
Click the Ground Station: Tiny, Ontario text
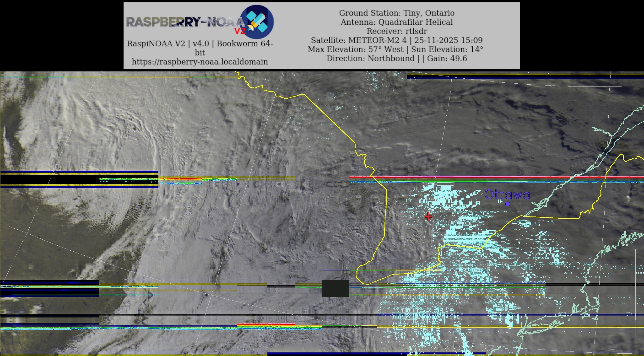click(x=396, y=13)
